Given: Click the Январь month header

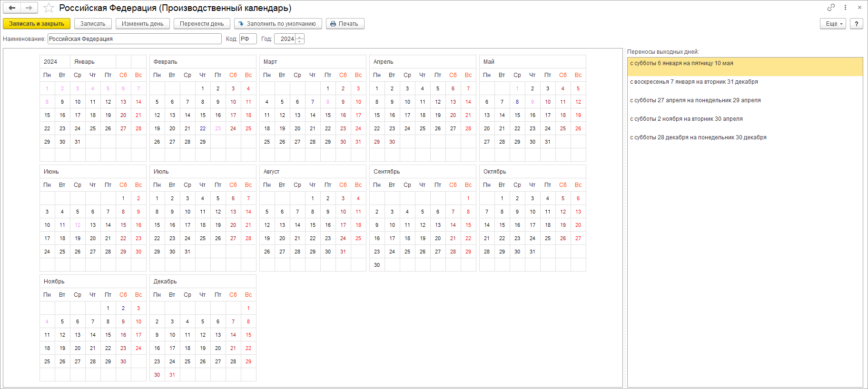Looking at the screenshot, I should 93,62.
